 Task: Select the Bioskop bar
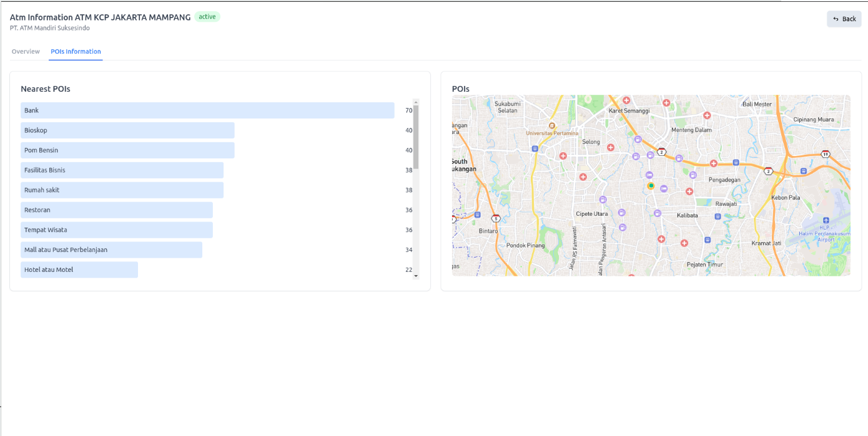coord(127,130)
